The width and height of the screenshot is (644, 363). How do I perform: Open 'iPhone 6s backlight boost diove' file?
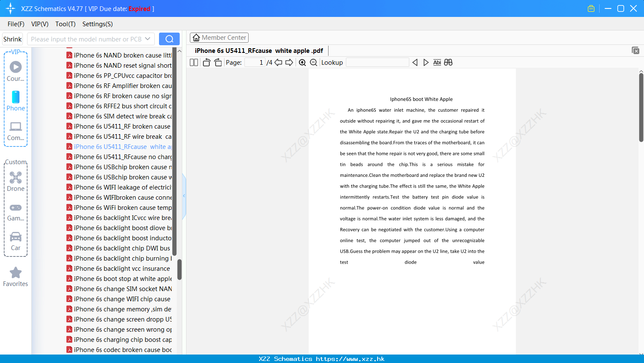(123, 228)
